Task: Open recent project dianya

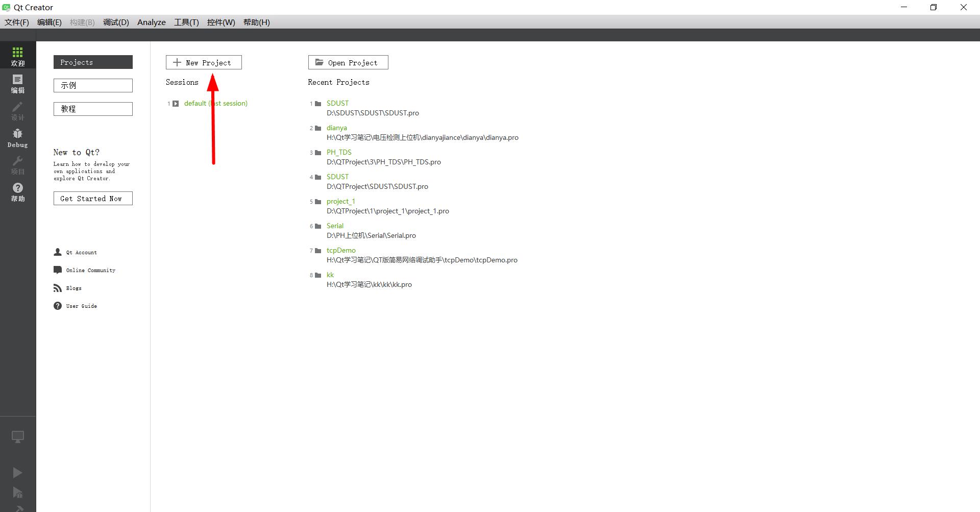Action: tap(337, 128)
